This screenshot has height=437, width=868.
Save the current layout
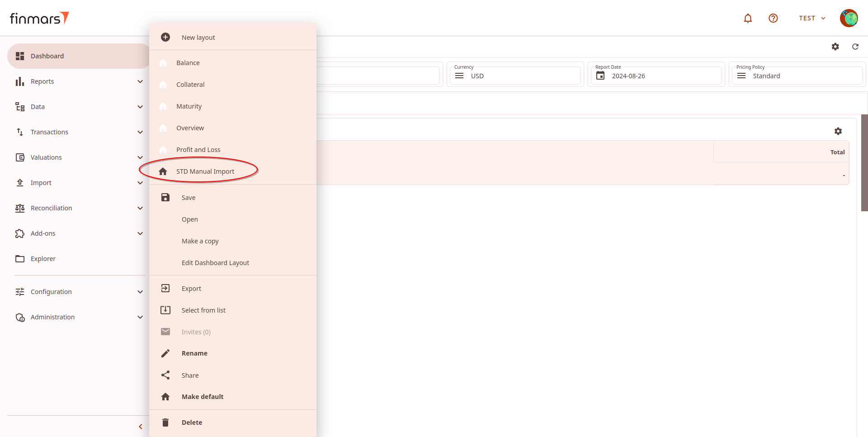pyautogui.click(x=233, y=198)
